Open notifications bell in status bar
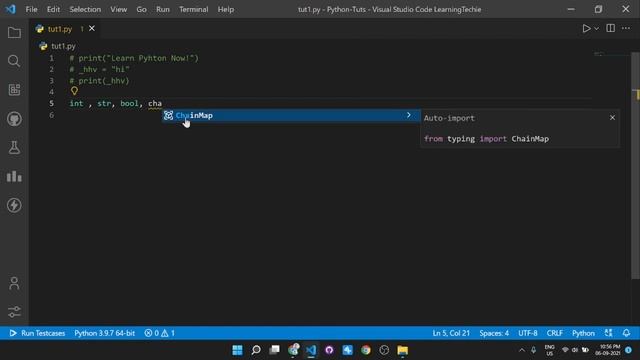Image resolution: width=640 pixels, height=360 pixels. [627, 333]
